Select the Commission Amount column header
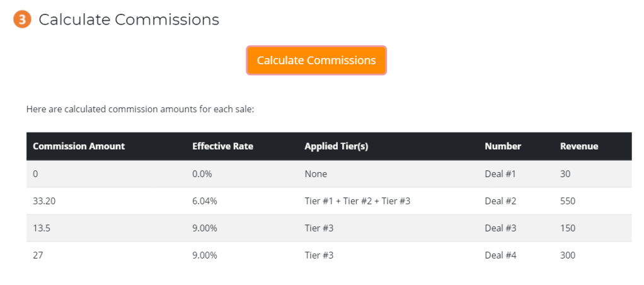 (x=79, y=146)
